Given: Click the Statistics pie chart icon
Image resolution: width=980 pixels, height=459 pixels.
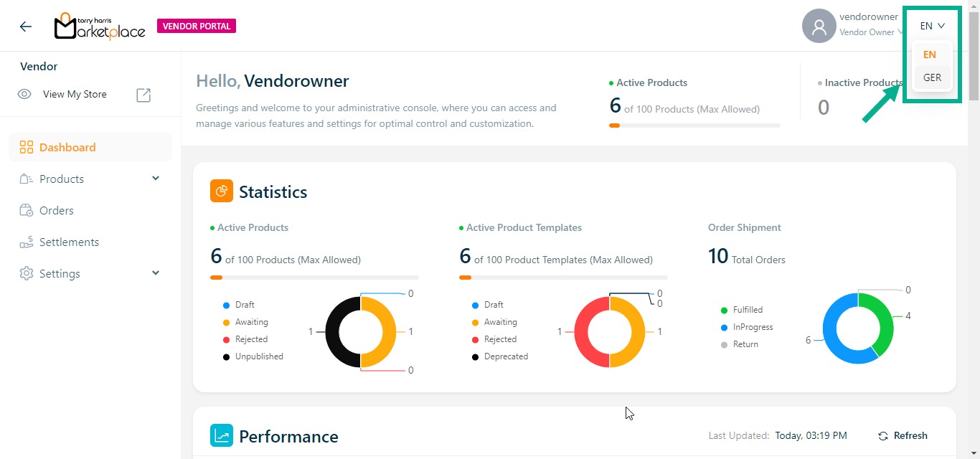Looking at the screenshot, I should coord(222,191).
